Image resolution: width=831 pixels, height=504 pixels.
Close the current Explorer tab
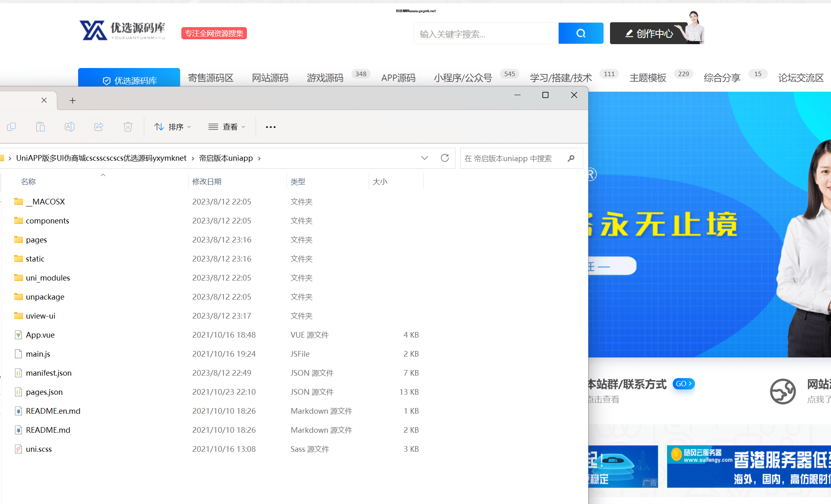44,100
